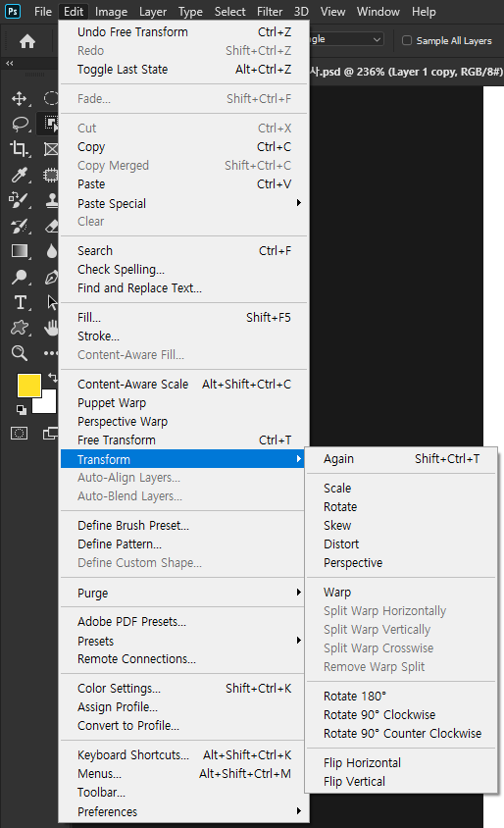Enable Sample All Layers checkbox

(x=407, y=40)
